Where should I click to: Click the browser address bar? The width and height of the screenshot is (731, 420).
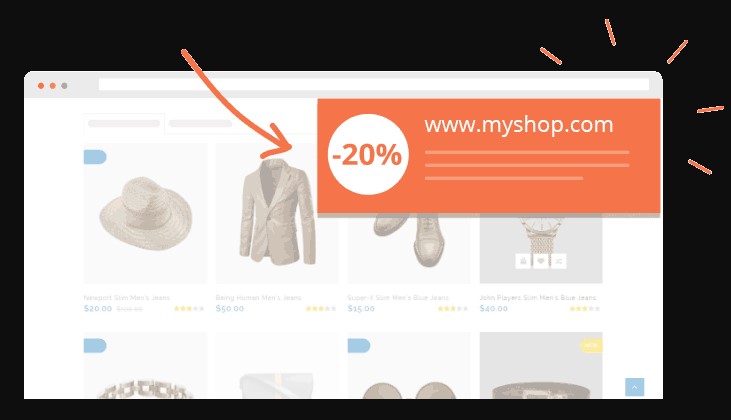click(374, 84)
